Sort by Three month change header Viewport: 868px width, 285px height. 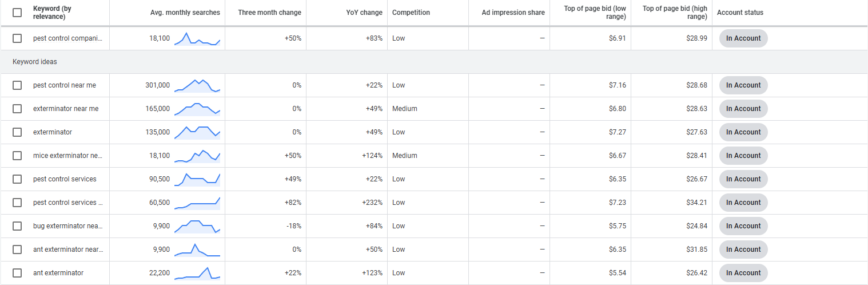(x=270, y=13)
